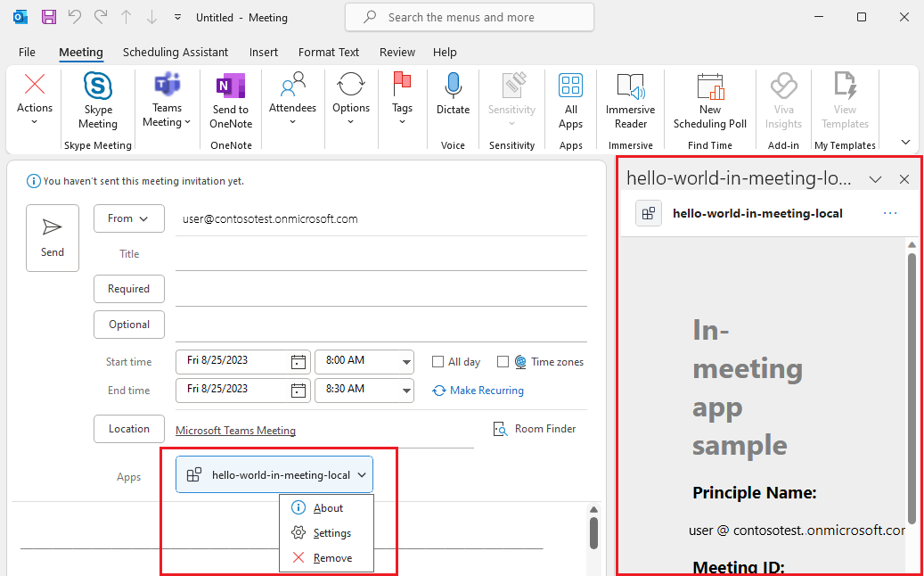Open the side panel more options ellipsis
Image resolution: width=924 pixels, height=576 pixels.
[890, 213]
